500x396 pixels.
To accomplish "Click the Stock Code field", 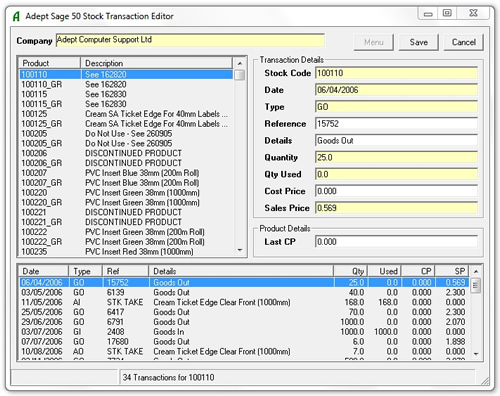I will [396, 73].
